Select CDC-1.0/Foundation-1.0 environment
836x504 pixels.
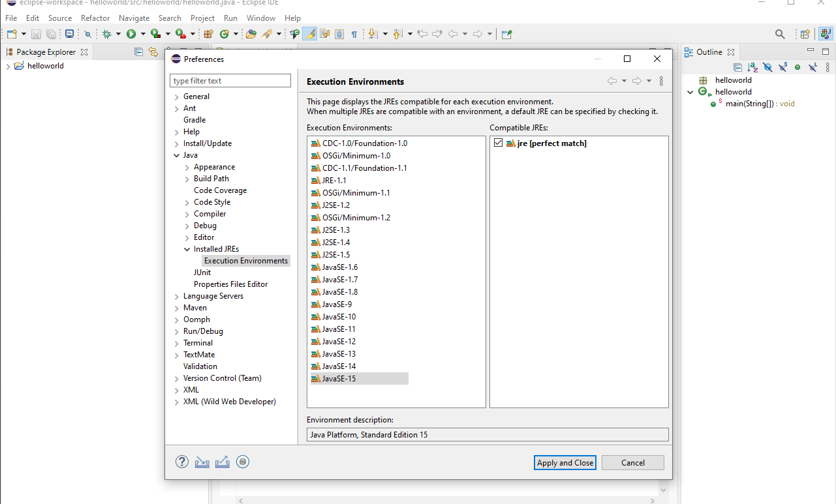coord(359,143)
